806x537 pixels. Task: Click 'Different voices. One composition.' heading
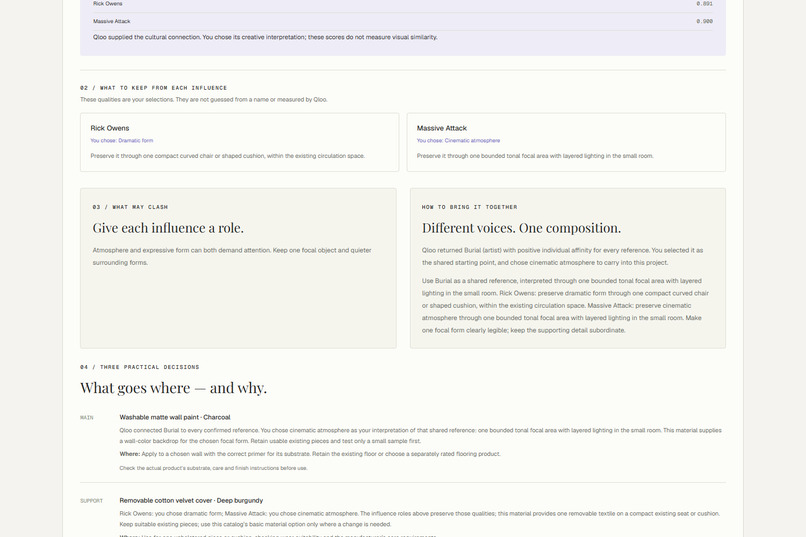521,228
